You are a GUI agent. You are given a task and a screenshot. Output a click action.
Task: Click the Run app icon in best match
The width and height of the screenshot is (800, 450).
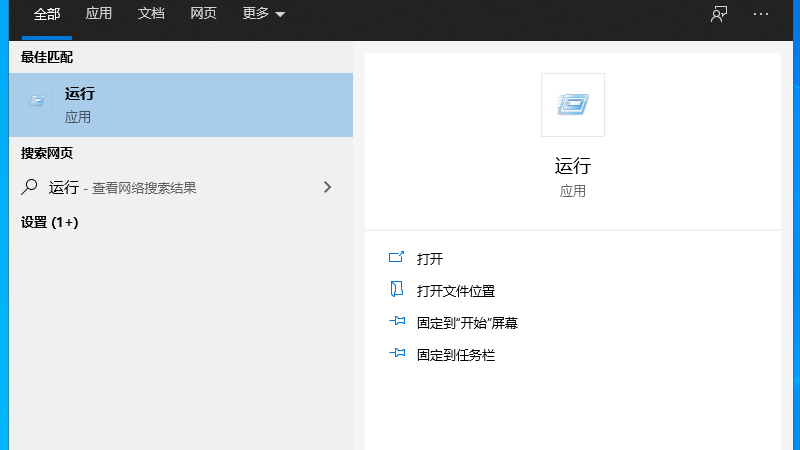coord(37,100)
